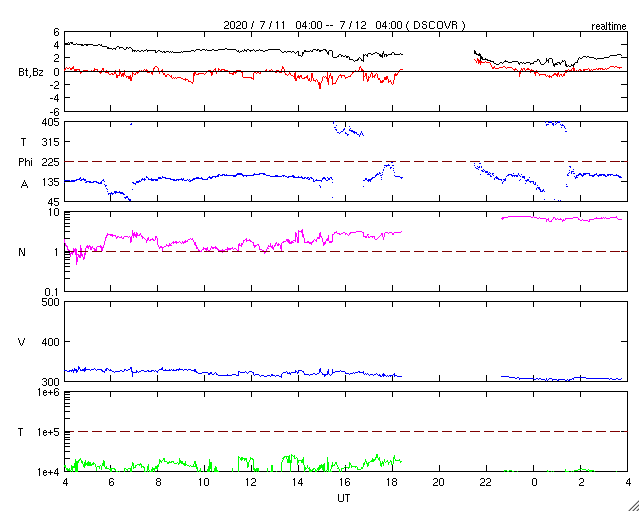Image resolution: width=640 pixels, height=512 pixels.
Task: Click the dashed 225 Phi reference line
Action: point(345,162)
